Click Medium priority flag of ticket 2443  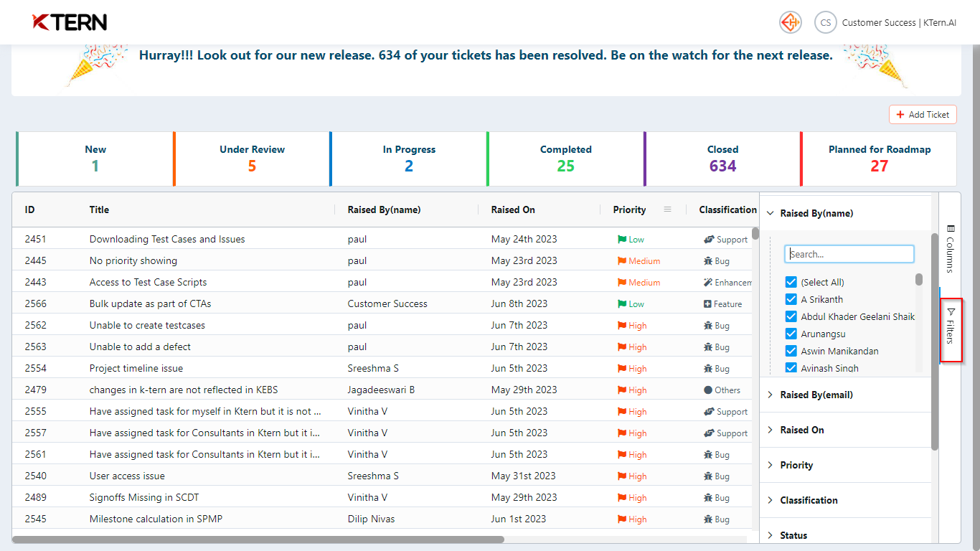click(622, 283)
